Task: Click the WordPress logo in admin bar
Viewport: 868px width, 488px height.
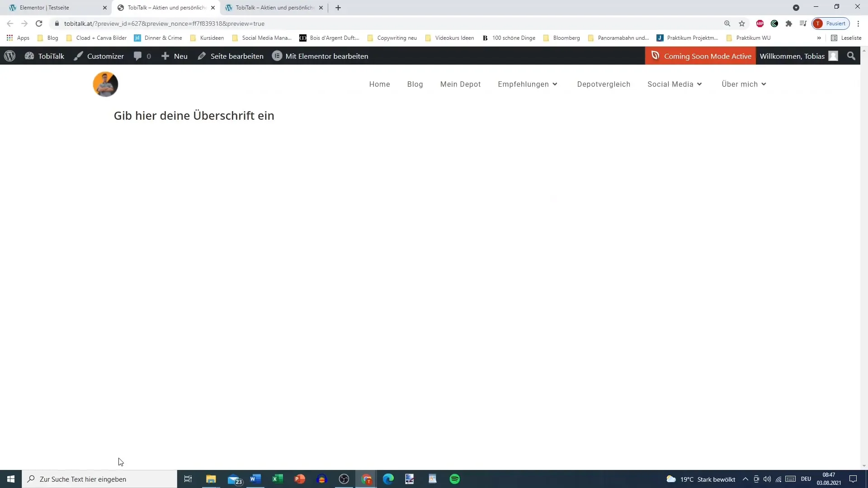Action: (9, 56)
